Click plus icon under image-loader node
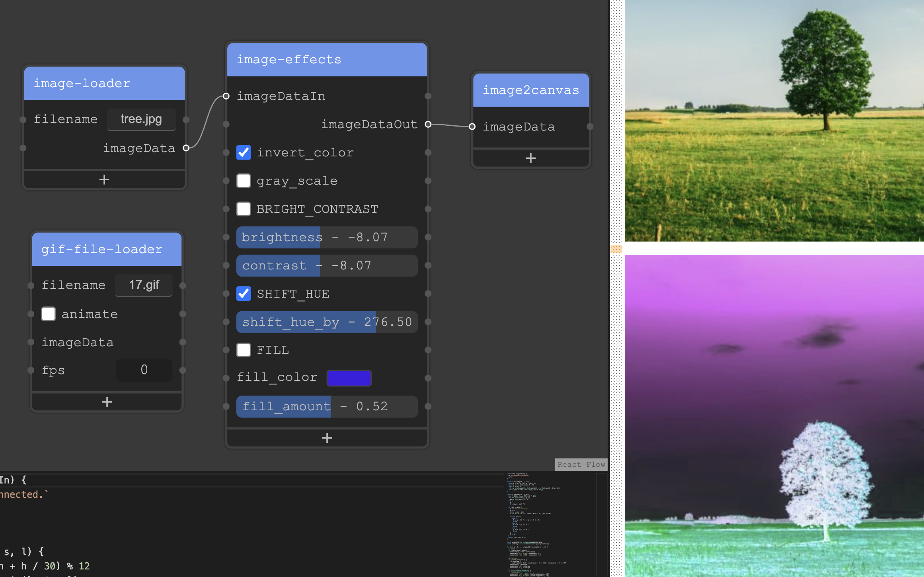This screenshot has height=577, width=924. coord(104,179)
